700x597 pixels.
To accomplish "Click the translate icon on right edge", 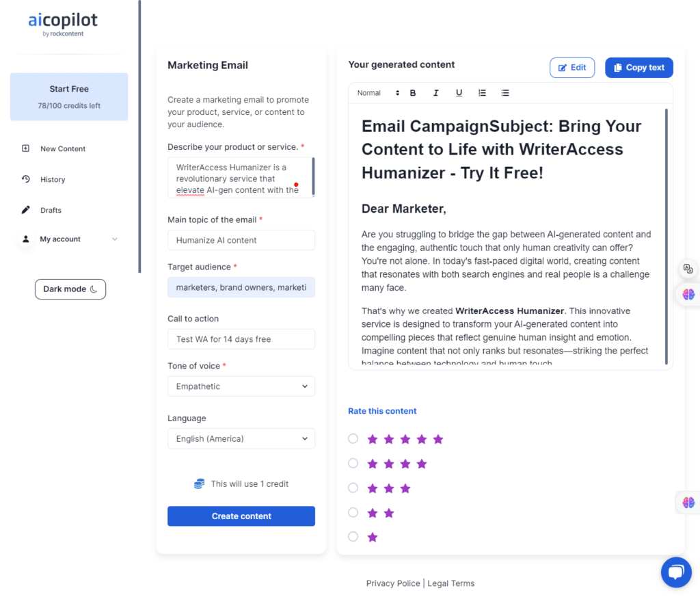I will pyautogui.click(x=688, y=269).
